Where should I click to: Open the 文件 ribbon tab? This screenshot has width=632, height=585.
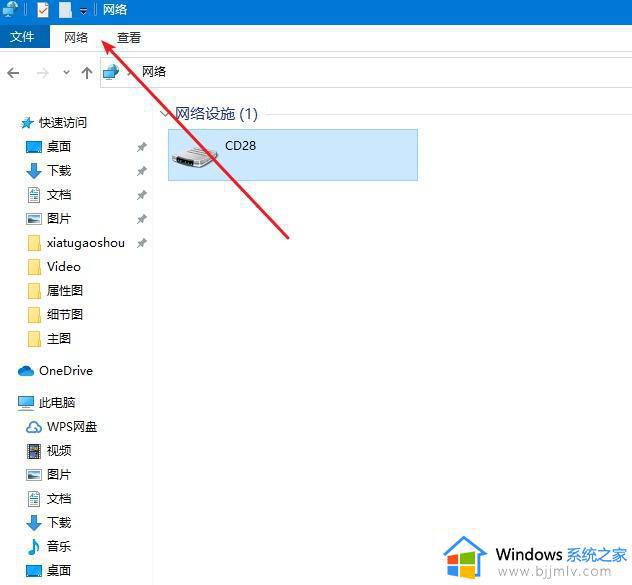coord(23,37)
